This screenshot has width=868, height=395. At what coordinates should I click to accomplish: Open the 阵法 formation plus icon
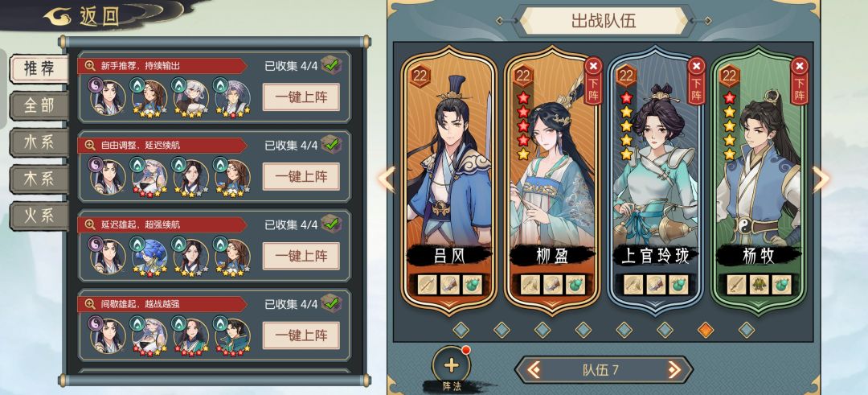(451, 364)
